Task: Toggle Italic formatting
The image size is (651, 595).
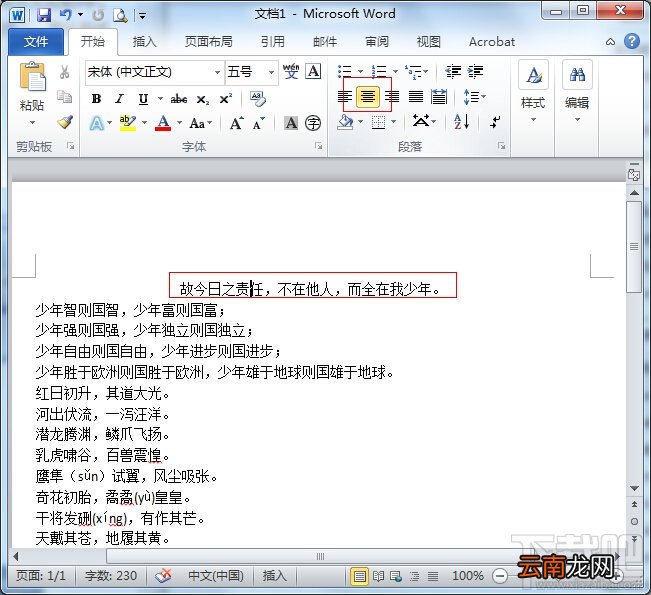Action: [120, 99]
